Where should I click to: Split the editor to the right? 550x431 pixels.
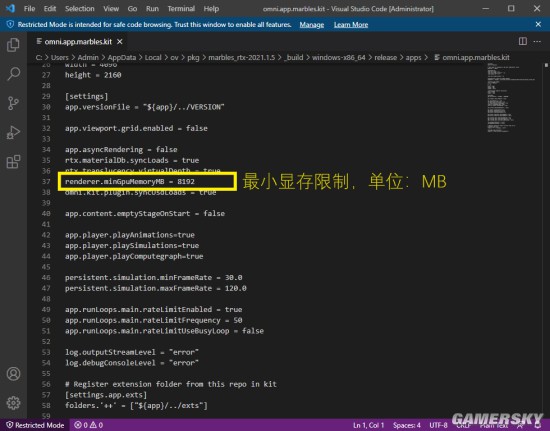point(523,41)
